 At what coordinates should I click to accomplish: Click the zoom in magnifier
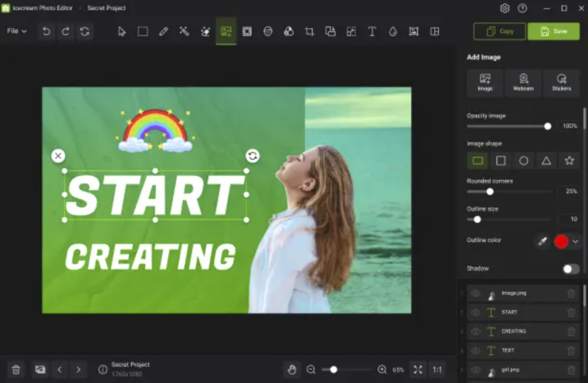(x=382, y=370)
